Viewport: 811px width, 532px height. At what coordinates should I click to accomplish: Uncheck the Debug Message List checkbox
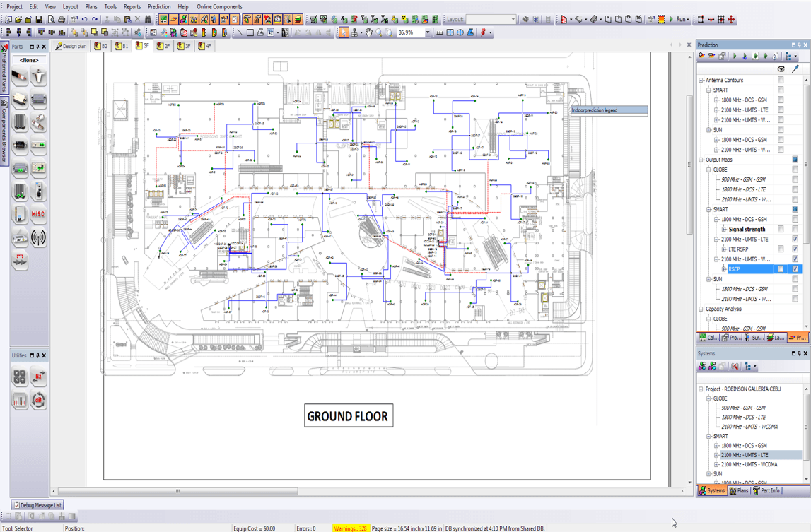coord(18,505)
